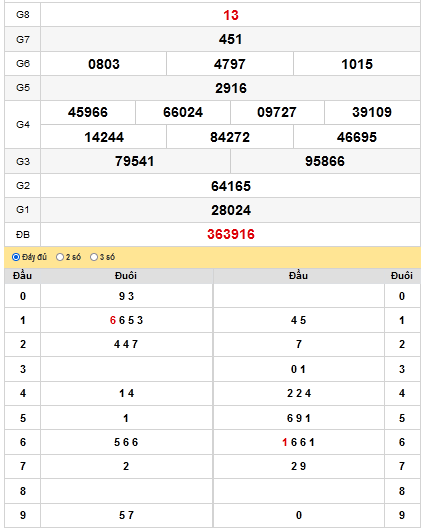
Task: Click the G3 number 95866
Action: (325, 161)
